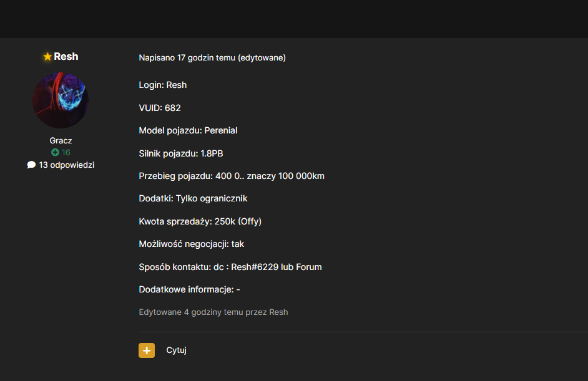Show edit history via (edytowane) label
Viewport: 588px width, 381px height.
(262, 58)
